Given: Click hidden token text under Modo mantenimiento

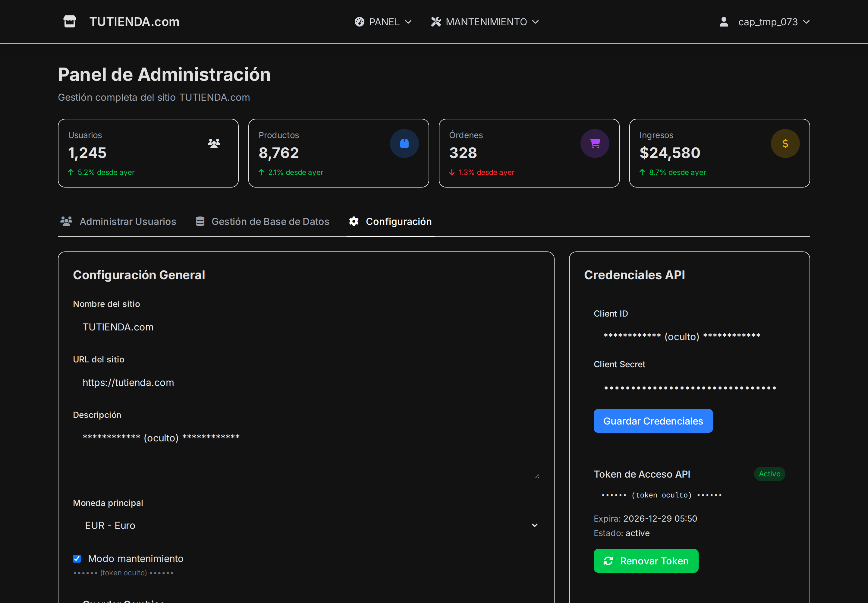Looking at the screenshot, I should (x=123, y=573).
